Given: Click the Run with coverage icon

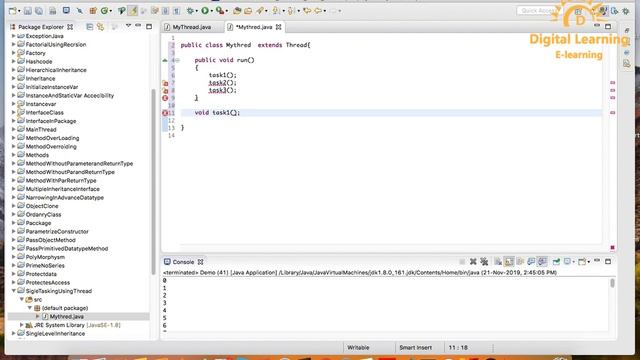Looking at the screenshot, I should pos(220,11).
